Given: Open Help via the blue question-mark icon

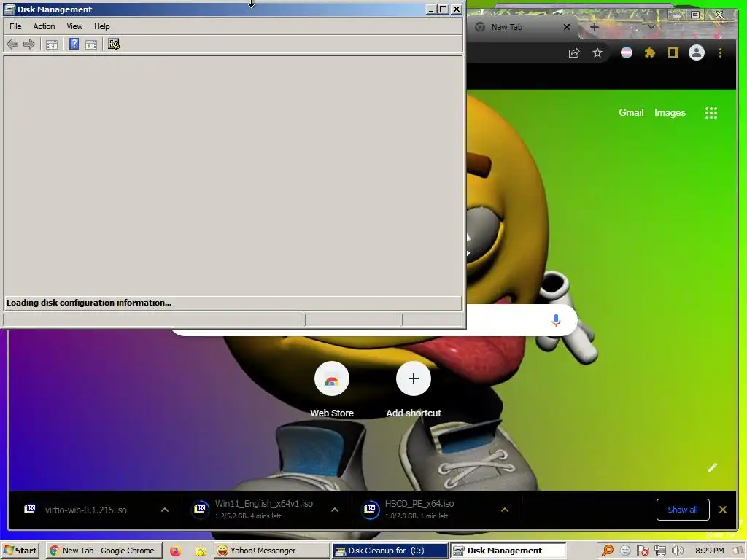Looking at the screenshot, I should (74, 44).
